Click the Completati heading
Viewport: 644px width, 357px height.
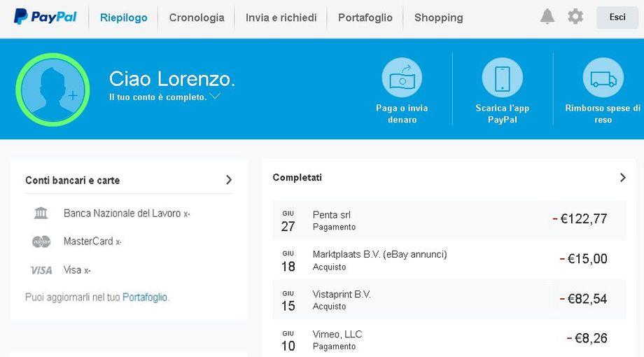pos(297,178)
